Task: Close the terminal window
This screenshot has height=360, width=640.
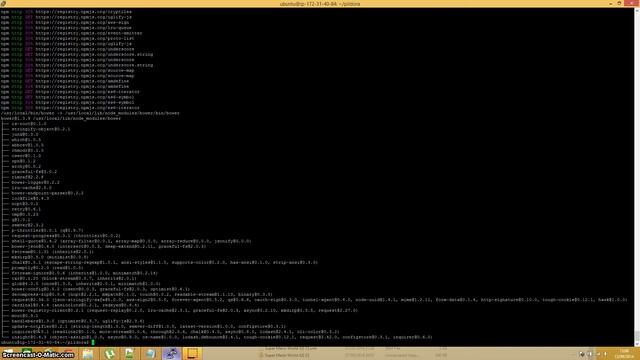Action: 631,3
